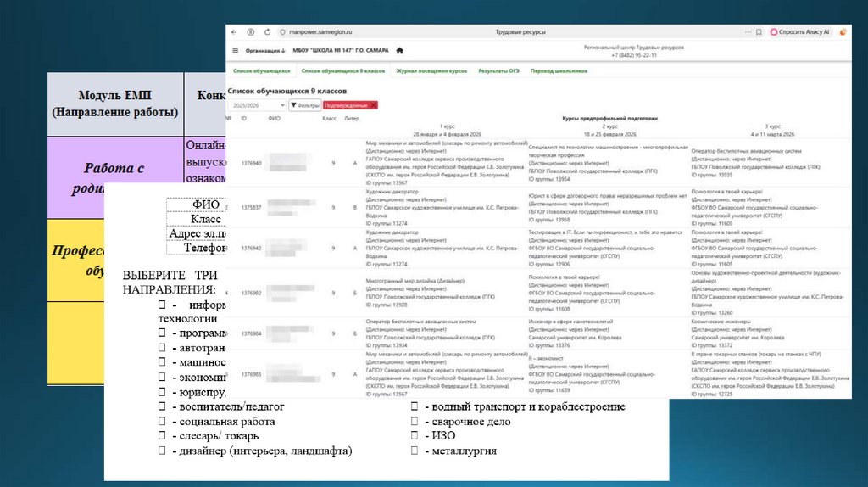Remove the 'Подтвержденные' filter with its X

(x=374, y=105)
